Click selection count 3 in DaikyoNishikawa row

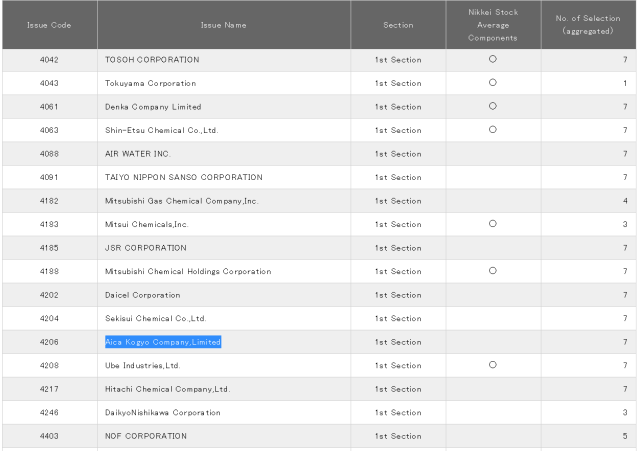[x=625, y=413]
